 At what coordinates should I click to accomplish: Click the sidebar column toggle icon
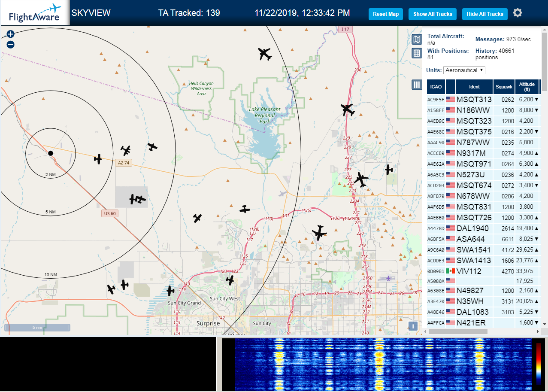click(417, 85)
